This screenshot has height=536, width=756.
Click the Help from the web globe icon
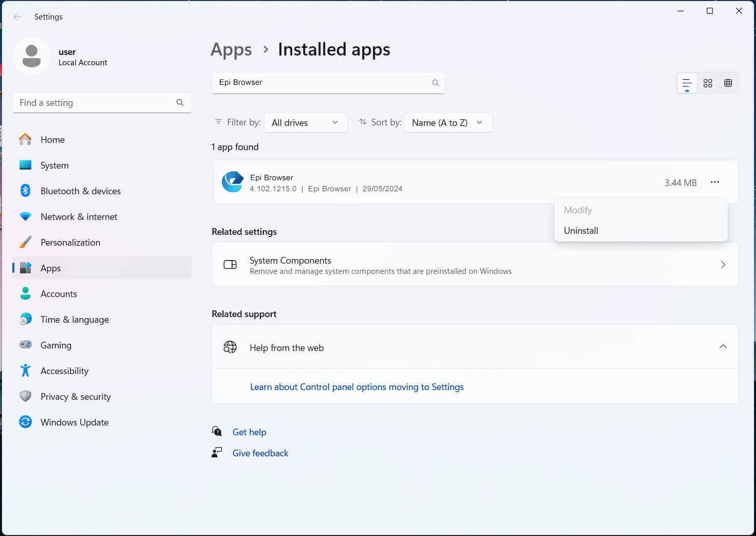point(230,347)
